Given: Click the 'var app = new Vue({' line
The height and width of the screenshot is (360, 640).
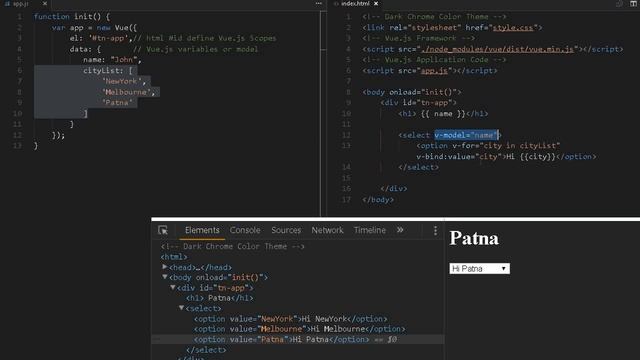Looking at the screenshot, I should [x=94, y=28].
